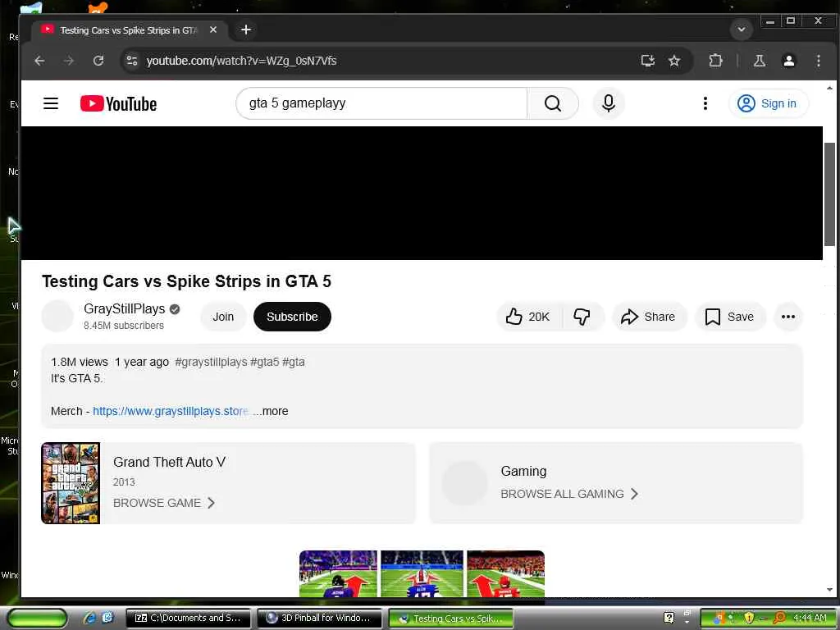Install app icon in address bar
Screen dimensions: 840x630
click(648, 61)
